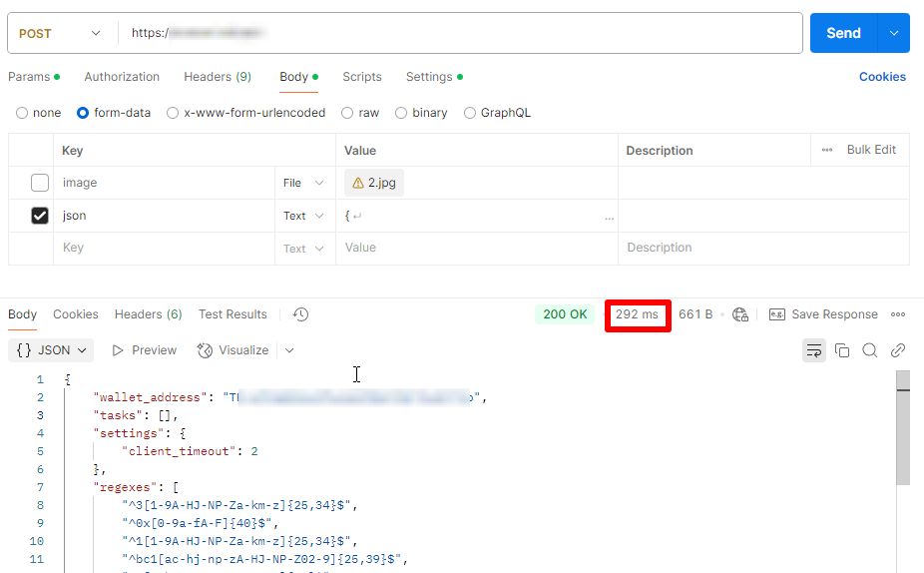Screen dimensions: 924x573
Task: Open the Scripts tab
Action: coord(362,77)
